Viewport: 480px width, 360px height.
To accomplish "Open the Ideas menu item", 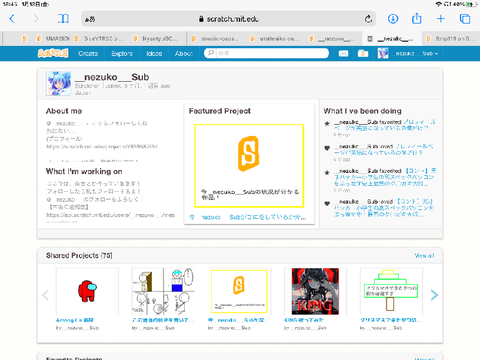I will point(154,53).
